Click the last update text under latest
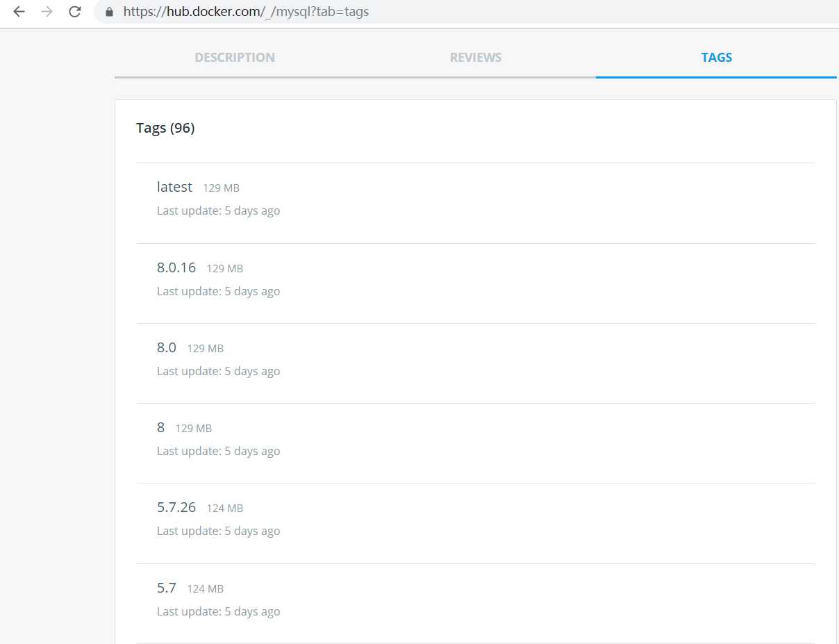 coord(218,210)
